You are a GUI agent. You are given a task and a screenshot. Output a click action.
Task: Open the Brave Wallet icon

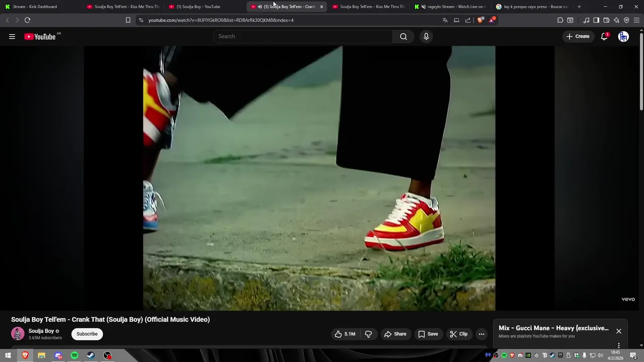606,20
